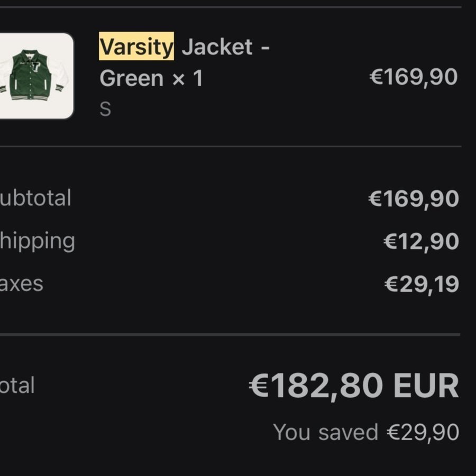Click the Taxes label
The height and width of the screenshot is (476, 476).
point(21,283)
